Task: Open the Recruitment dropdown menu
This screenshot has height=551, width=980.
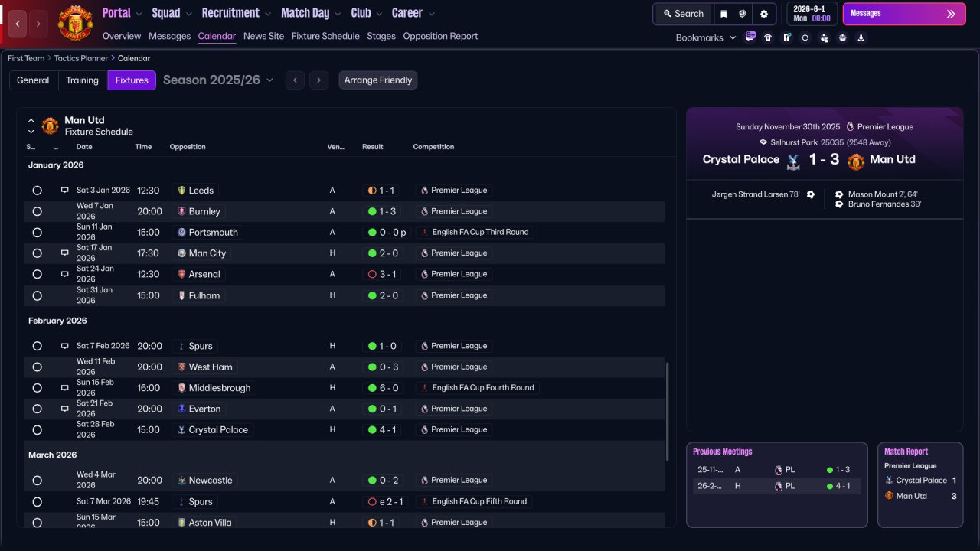Action: [x=237, y=13]
